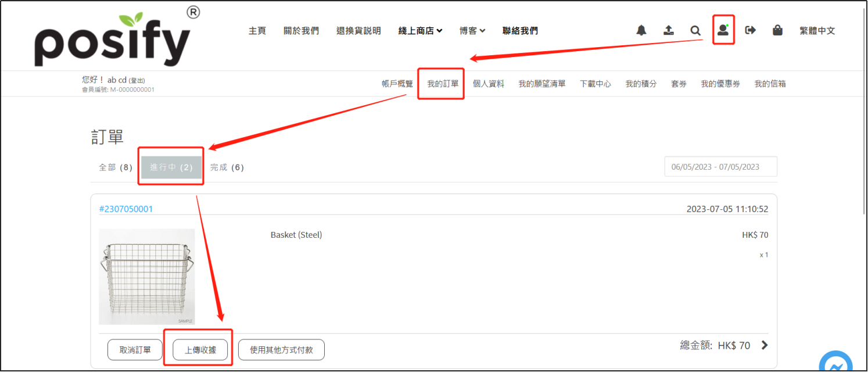Screen dimensions: 868x372
Task: Click the Basket (Steel) product thumbnail
Action: tap(147, 277)
